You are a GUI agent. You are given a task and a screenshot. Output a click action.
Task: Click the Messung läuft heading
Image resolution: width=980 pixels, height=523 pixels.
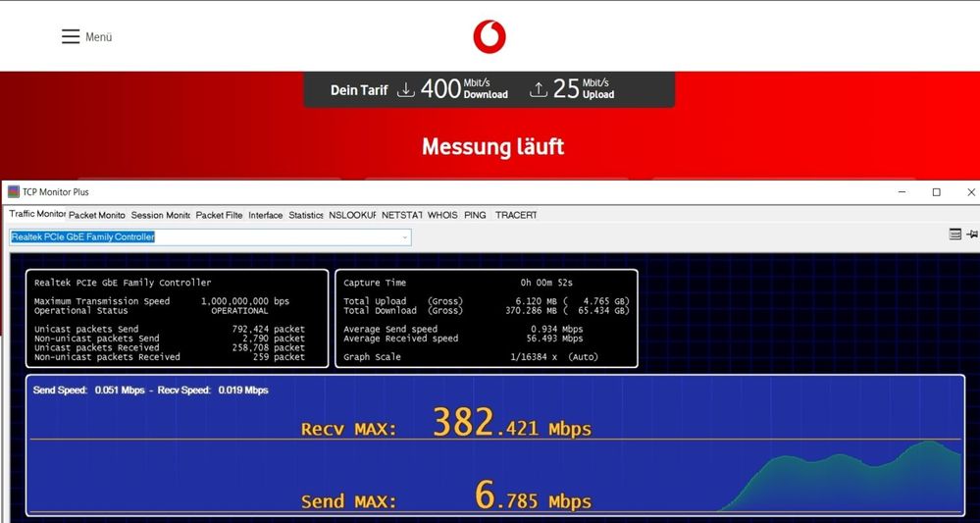coord(493,147)
